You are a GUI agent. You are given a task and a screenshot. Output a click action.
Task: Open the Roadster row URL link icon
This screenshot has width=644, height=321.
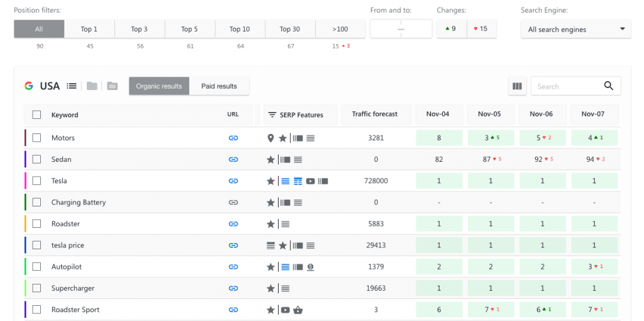click(x=233, y=224)
